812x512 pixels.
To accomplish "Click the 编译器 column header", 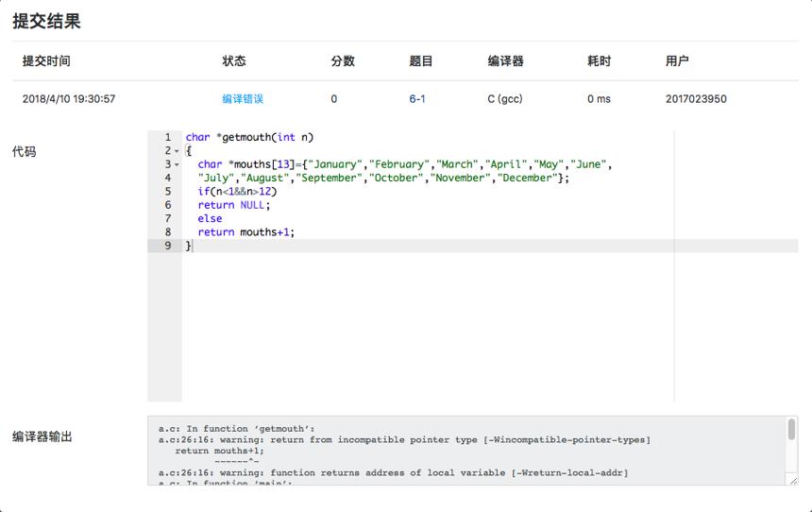I will coord(505,61).
